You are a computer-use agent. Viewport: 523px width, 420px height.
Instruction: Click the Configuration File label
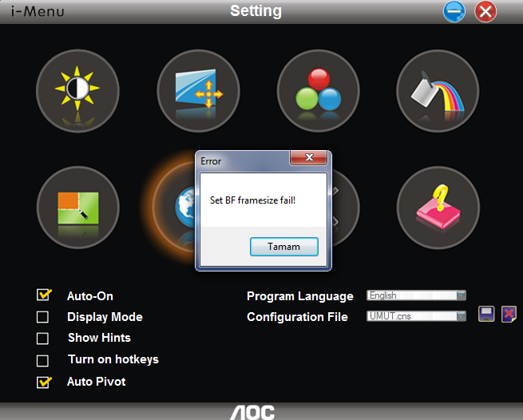(x=297, y=317)
